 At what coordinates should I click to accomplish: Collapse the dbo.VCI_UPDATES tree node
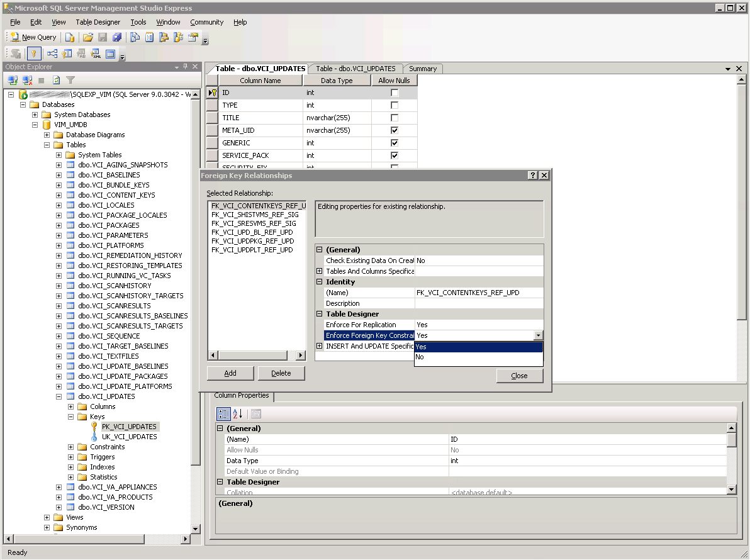pyautogui.click(x=59, y=396)
